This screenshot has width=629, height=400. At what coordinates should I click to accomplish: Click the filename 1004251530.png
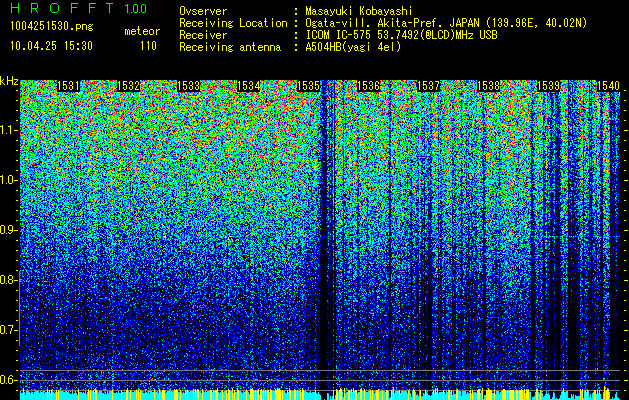click(x=52, y=26)
